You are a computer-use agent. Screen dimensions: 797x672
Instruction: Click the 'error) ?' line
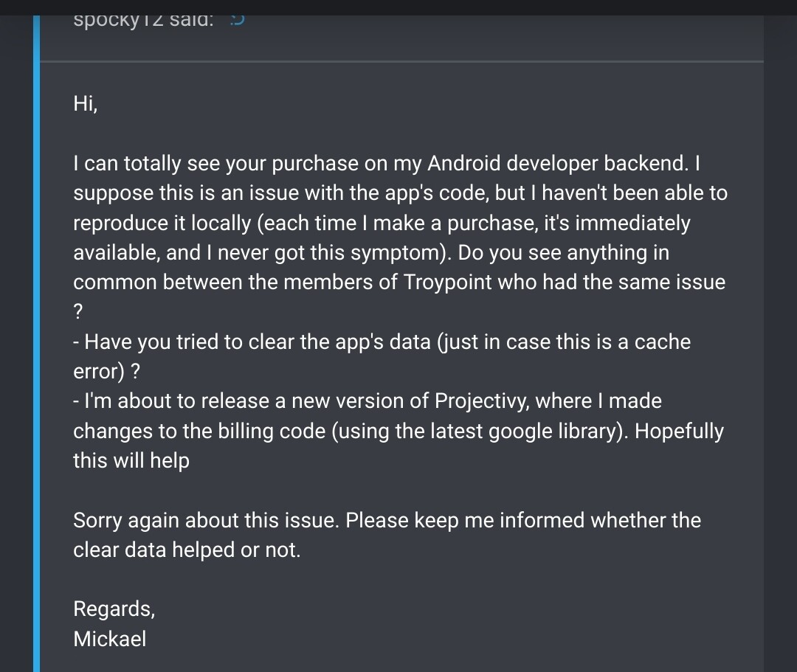pos(107,372)
